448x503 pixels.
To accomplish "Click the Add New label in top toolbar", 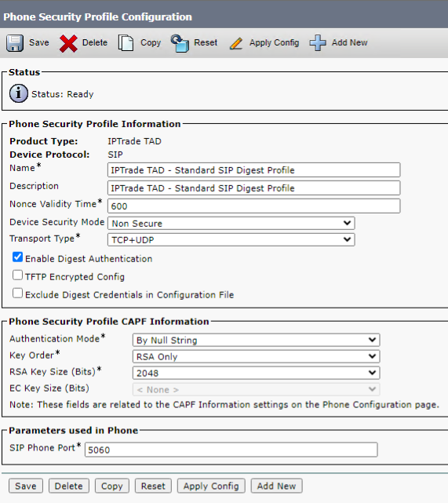I will 350,42.
